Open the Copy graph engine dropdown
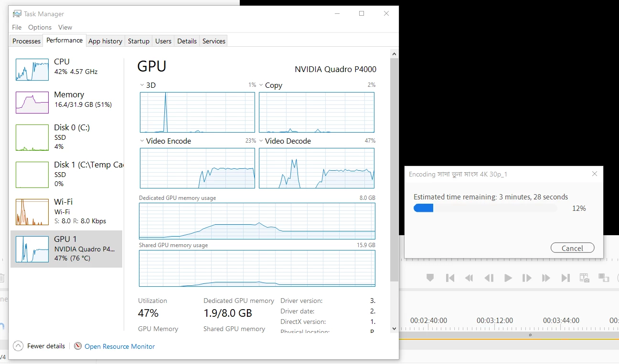Screen dimensions: 619x364 261,85
